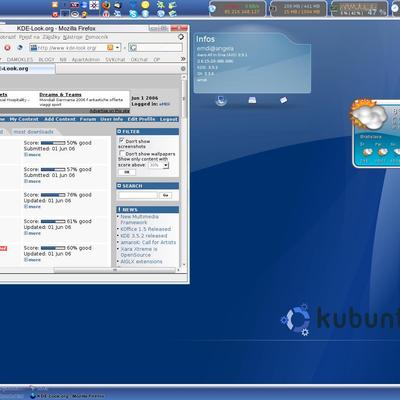Click the page favicon in address bar

coord(34,48)
